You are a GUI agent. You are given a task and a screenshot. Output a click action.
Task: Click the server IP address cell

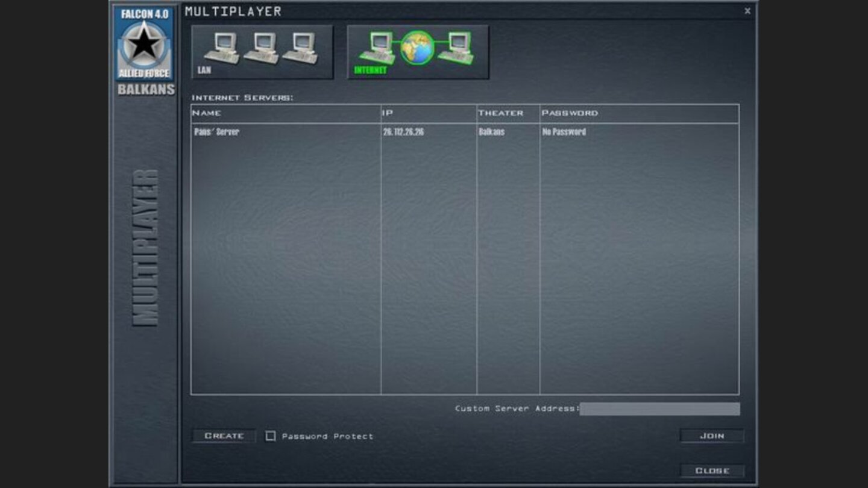403,132
